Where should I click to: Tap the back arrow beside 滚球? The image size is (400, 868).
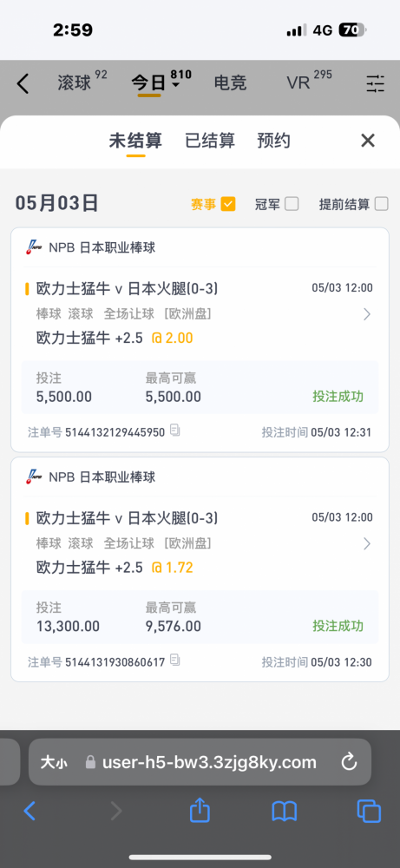pos(23,84)
